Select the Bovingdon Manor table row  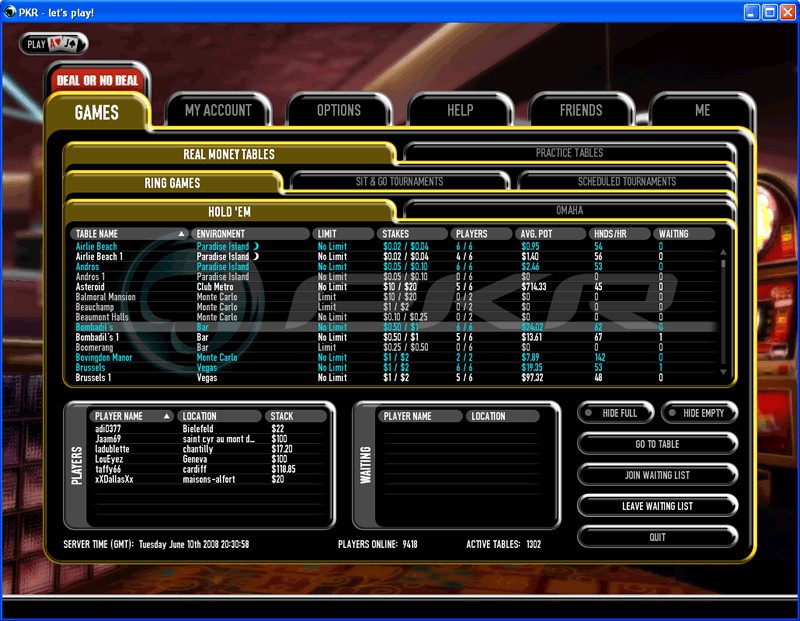click(395, 357)
